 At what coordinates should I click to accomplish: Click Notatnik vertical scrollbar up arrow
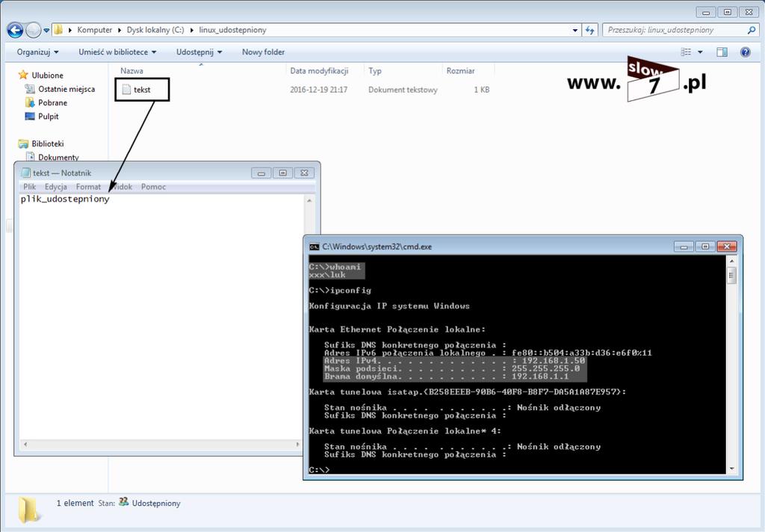tap(309, 200)
